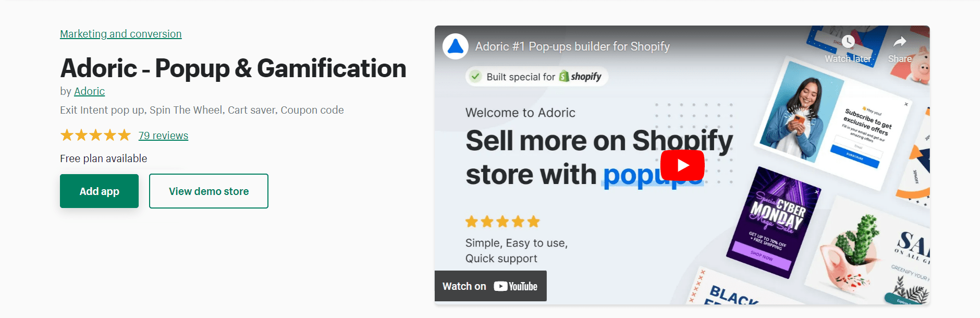Click the yellow star rating beside reviews

(x=95, y=136)
